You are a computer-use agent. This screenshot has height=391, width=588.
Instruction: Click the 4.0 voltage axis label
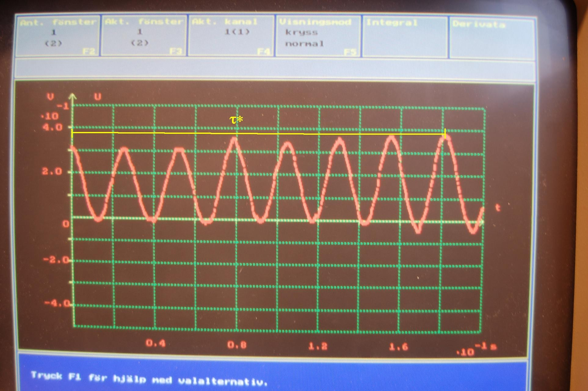52,127
